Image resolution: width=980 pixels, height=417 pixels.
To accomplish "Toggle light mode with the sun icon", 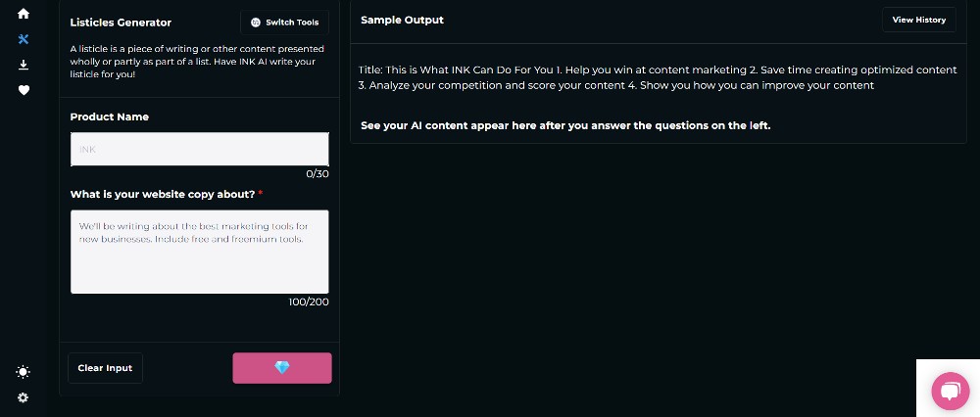I will [24, 372].
